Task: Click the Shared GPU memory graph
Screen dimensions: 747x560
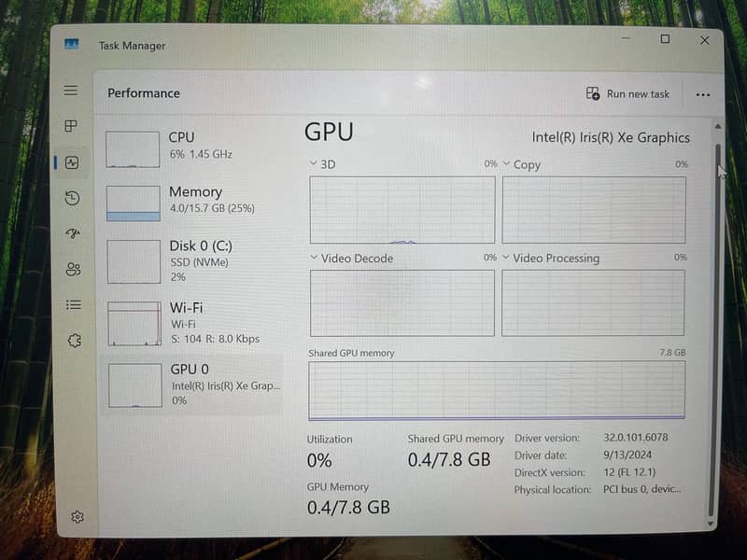Action: [x=497, y=390]
